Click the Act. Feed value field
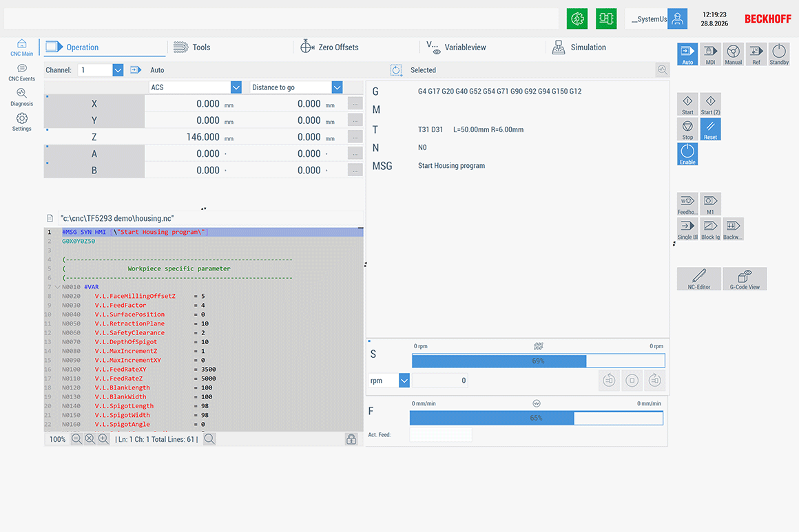This screenshot has width=799, height=532. [441, 434]
